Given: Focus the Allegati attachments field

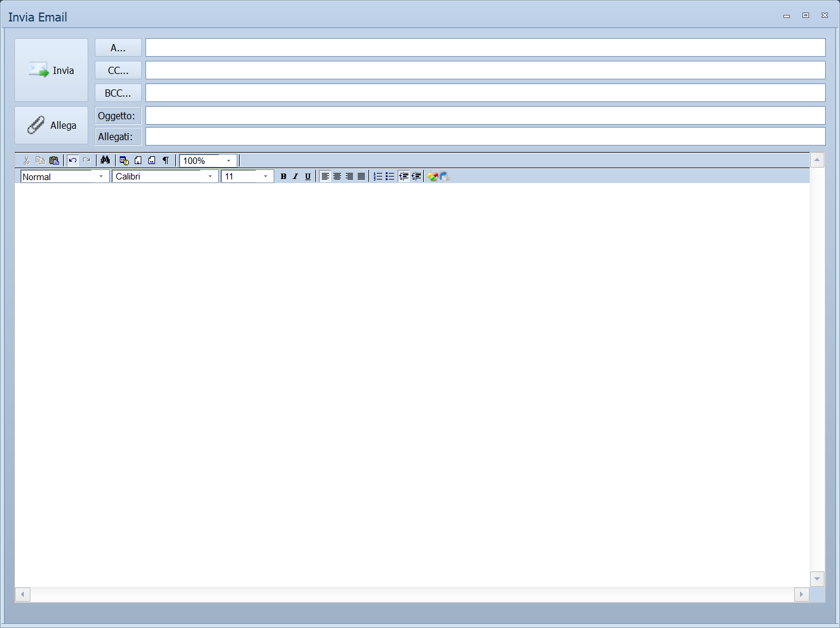Looking at the screenshot, I should coord(485,137).
